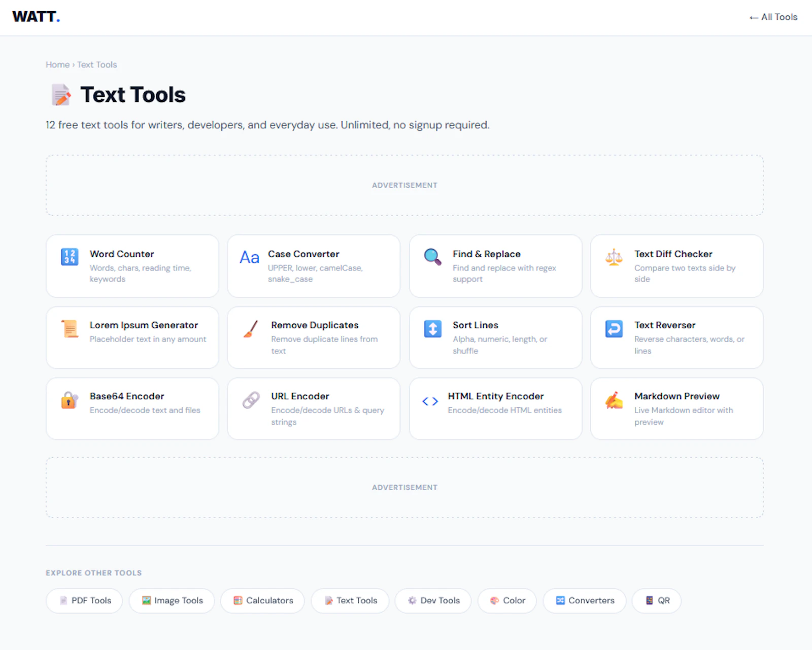The height and width of the screenshot is (650, 812).
Task: Click the Home breadcrumb
Action: coord(57,64)
